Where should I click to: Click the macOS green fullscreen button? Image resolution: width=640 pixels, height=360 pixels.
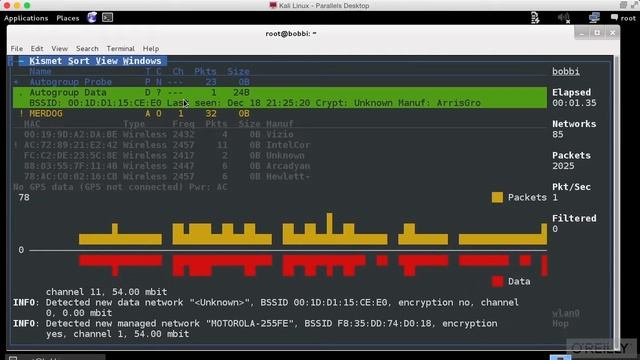tap(27, 5)
